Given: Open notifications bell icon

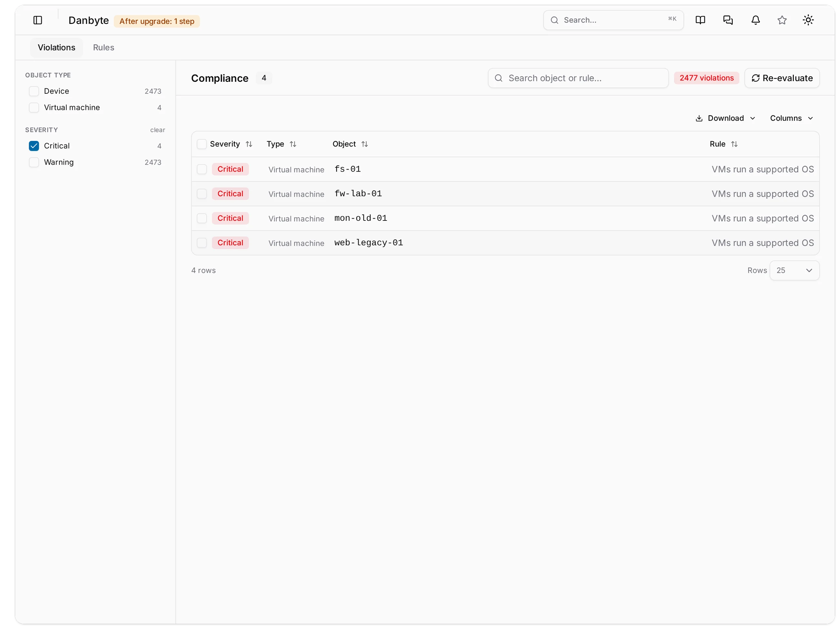Looking at the screenshot, I should tap(756, 20).
